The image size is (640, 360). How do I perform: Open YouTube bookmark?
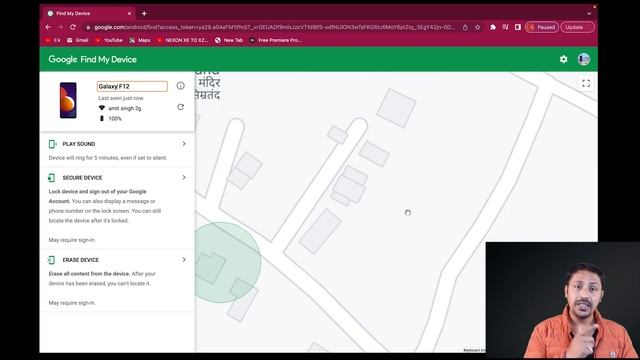tap(109, 40)
